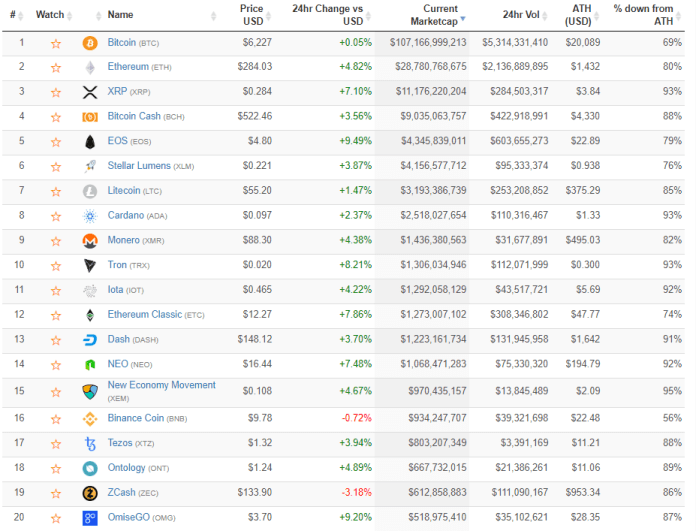Toggle watchlist star for Bitcoin
This screenshot has width=696, height=531.
click(56, 44)
